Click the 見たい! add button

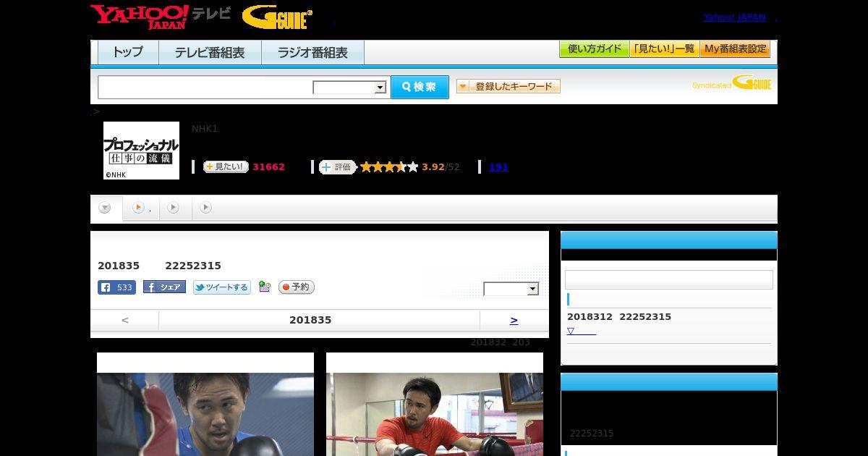coord(226,166)
